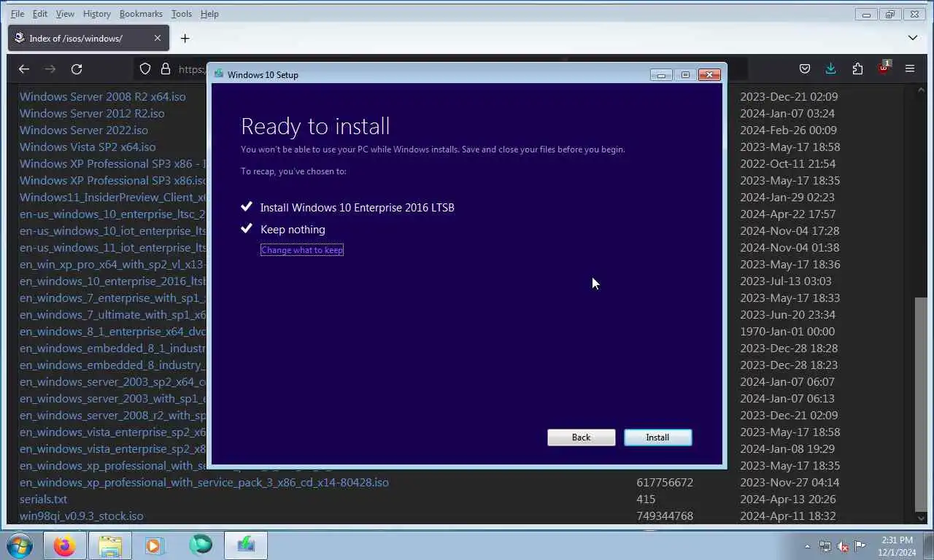Click the file size '749344768'
934x560 pixels.
(665, 516)
